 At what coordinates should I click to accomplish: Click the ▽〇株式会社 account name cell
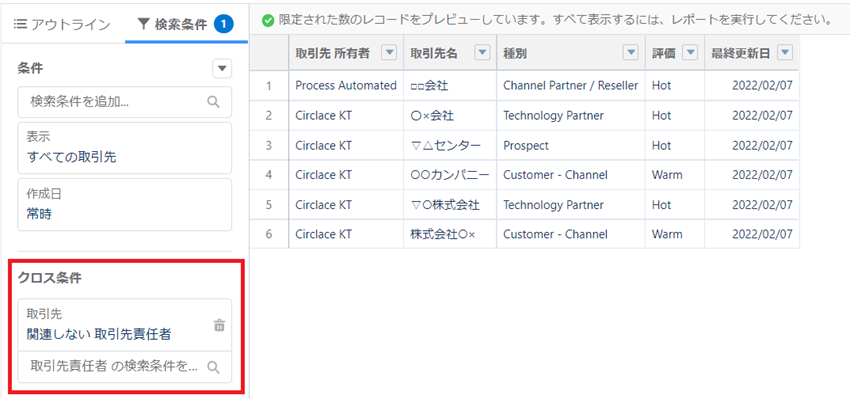pyautogui.click(x=450, y=205)
